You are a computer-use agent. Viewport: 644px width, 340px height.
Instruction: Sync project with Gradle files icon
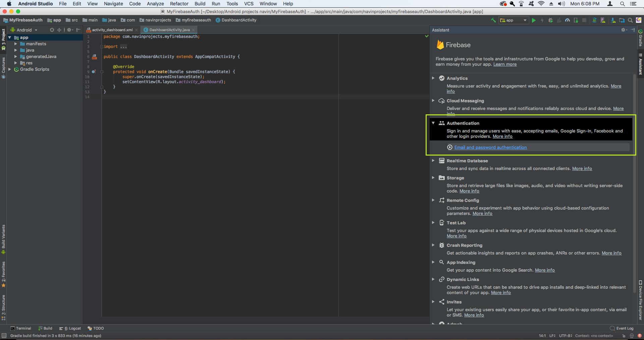(594, 20)
